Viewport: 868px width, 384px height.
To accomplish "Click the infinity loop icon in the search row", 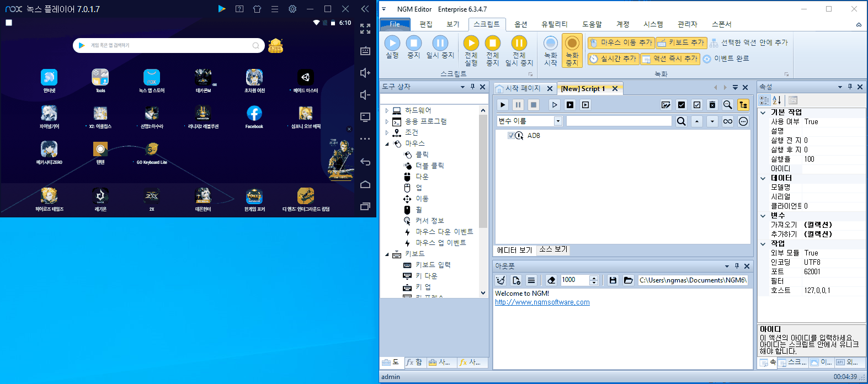I will pyautogui.click(x=728, y=121).
